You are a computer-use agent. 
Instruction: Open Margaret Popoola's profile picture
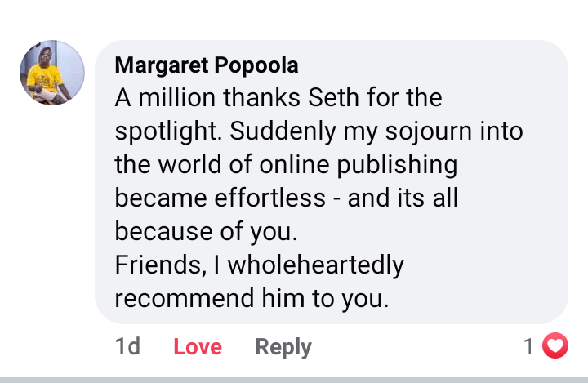pos(52,73)
